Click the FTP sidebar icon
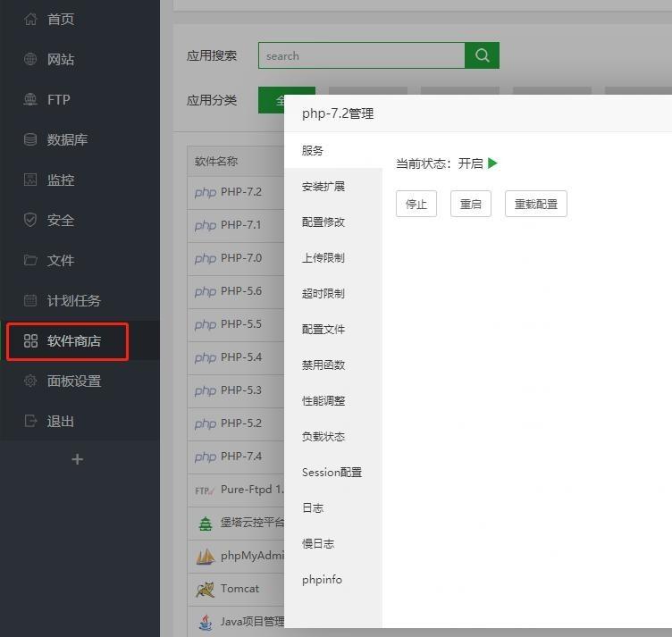672x637 pixels. click(x=30, y=99)
